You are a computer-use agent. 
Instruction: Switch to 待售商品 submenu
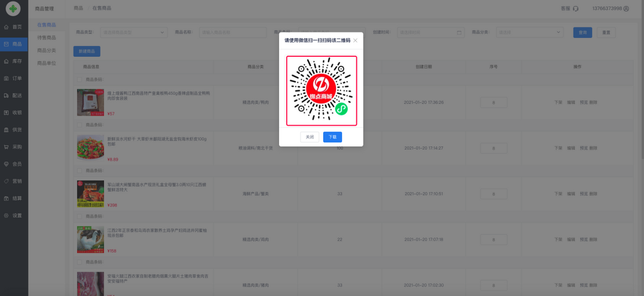click(x=46, y=38)
